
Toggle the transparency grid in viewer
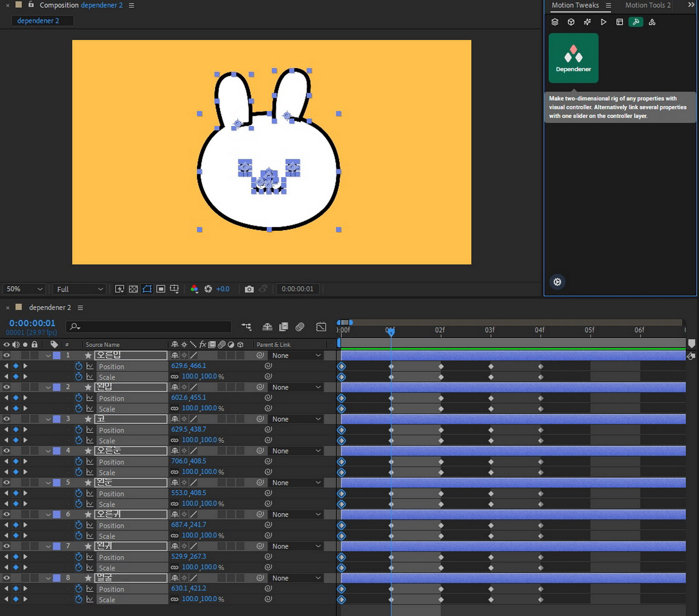(x=133, y=289)
